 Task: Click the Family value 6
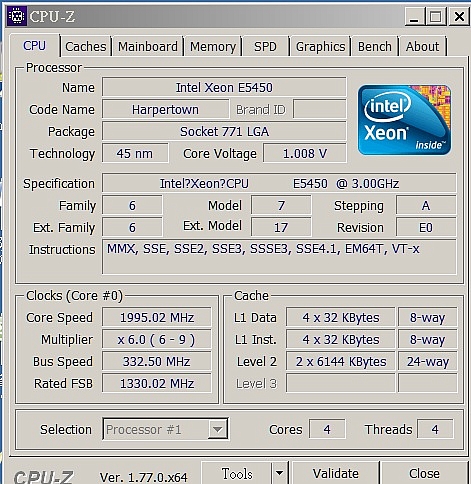click(x=132, y=205)
